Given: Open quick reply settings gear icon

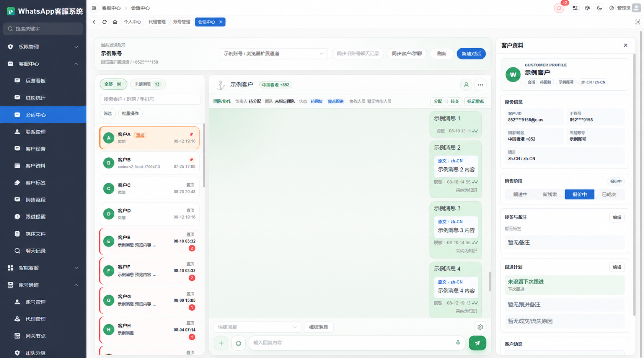Looking at the screenshot, I should (x=480, y=327).
